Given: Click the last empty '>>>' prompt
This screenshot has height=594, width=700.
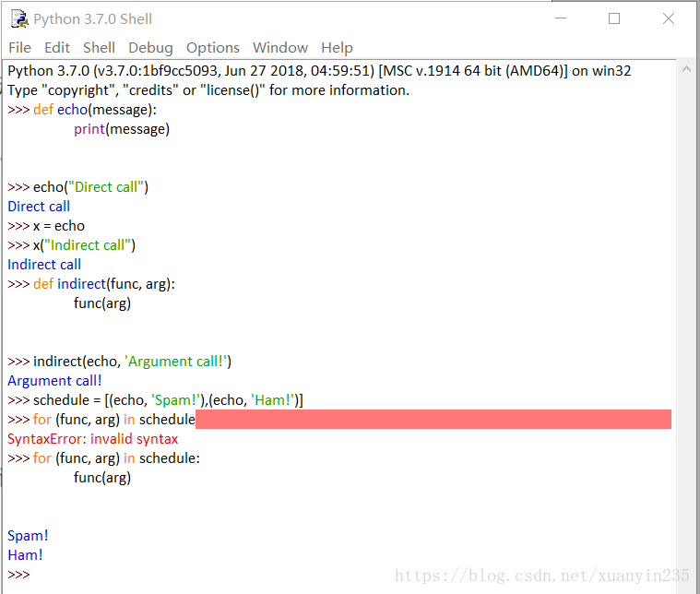Looking at the screenshot, I should 18,575.
